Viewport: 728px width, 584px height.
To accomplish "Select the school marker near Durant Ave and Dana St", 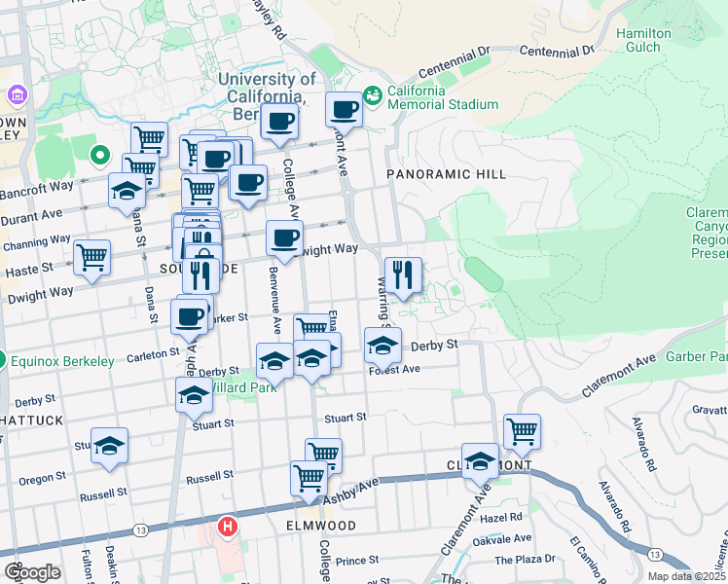I will coord(127,192).
